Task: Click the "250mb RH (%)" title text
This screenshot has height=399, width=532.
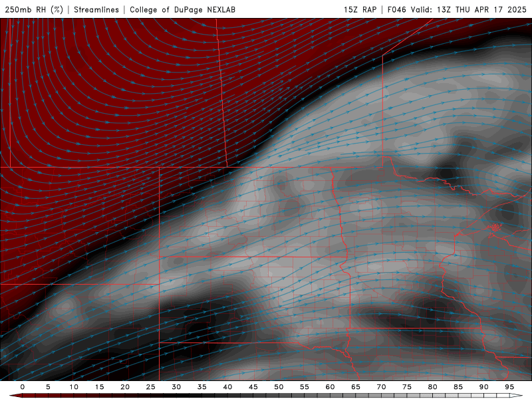Action: tap(34, 9)
